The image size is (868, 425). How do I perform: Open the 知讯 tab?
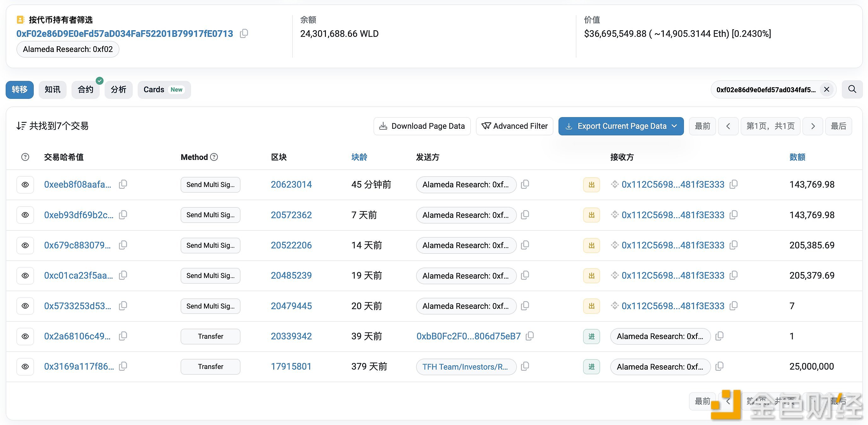[x=53, y=89]
